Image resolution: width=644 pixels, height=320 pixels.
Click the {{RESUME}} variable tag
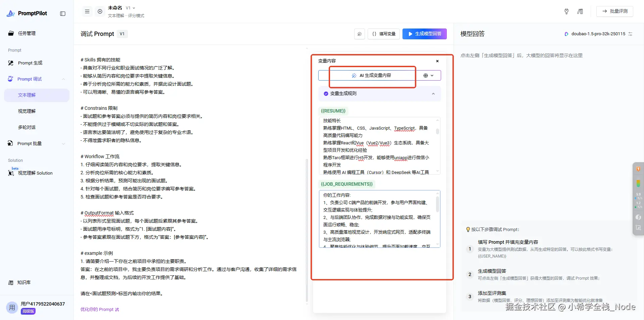tap(333, 111)
